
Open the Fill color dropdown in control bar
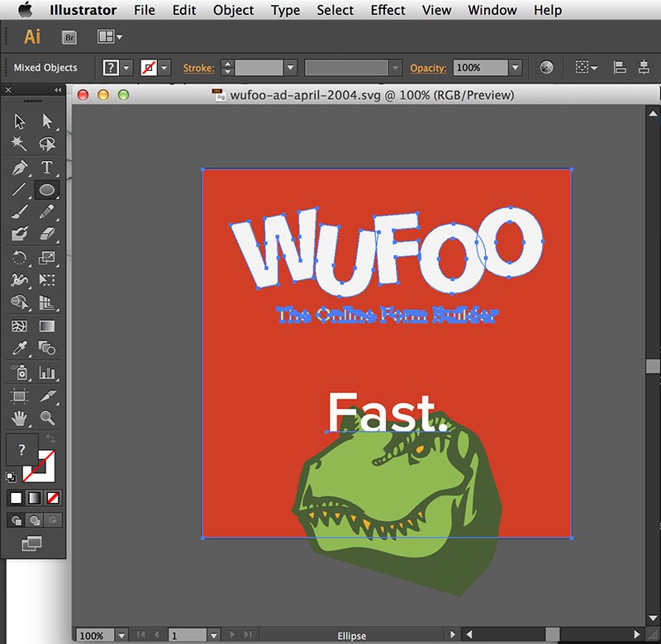coord(126,68)
